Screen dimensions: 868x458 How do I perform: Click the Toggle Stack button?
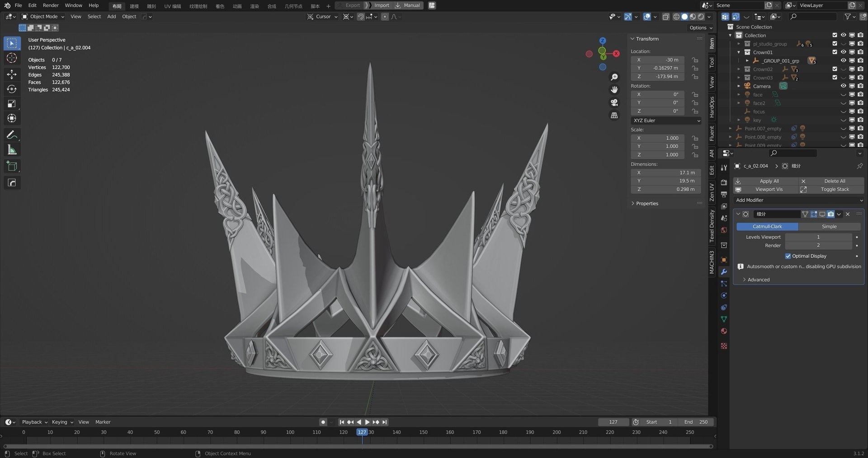click(831, 190)
